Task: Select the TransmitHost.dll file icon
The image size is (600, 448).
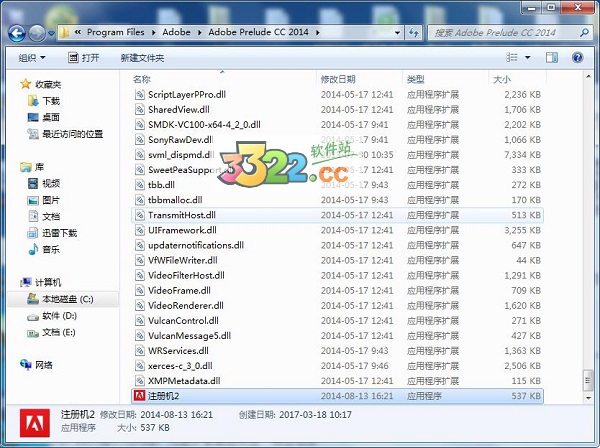Action: click(x=140, y=215)
